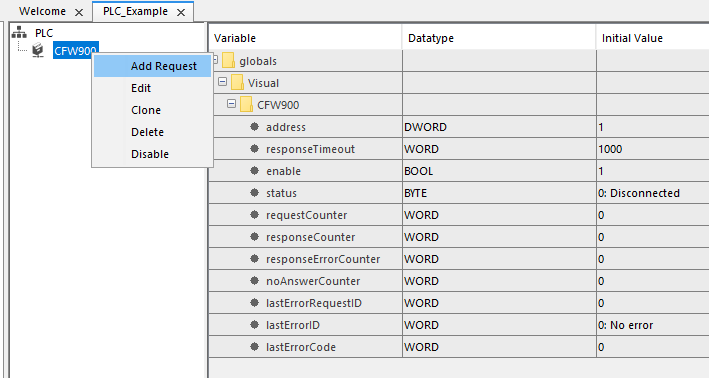The image size is (709, 378).
Task: Click the Variable column header
Action: (305, 38)
